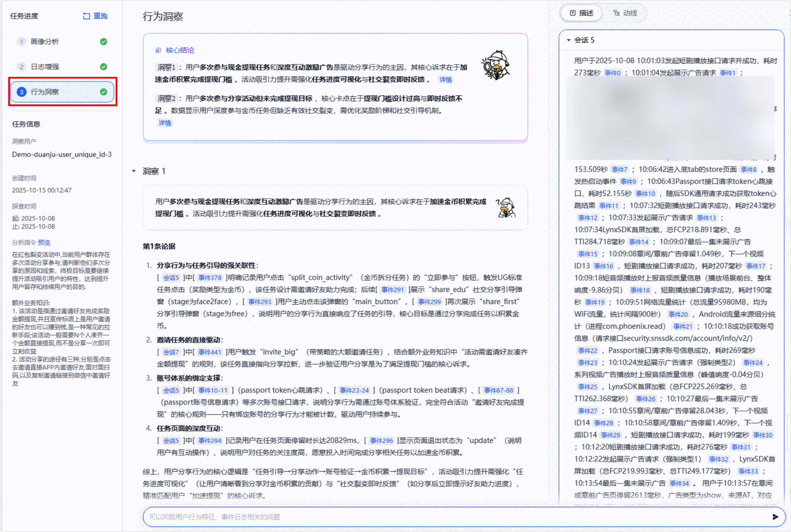Collapse the 会话 5 panel
791x532 pixels.
point(568,40)
